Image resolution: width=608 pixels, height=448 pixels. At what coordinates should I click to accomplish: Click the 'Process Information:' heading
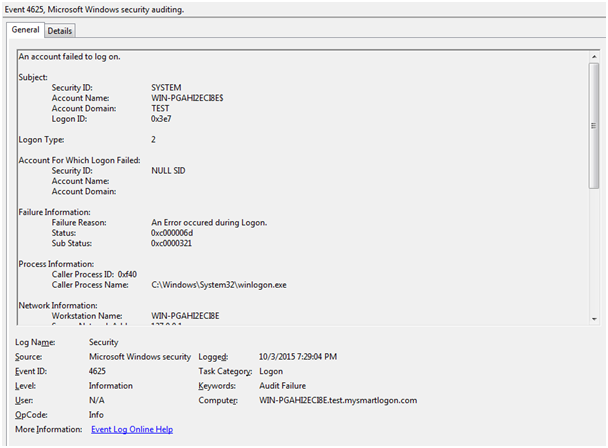[x=56, y=264]
